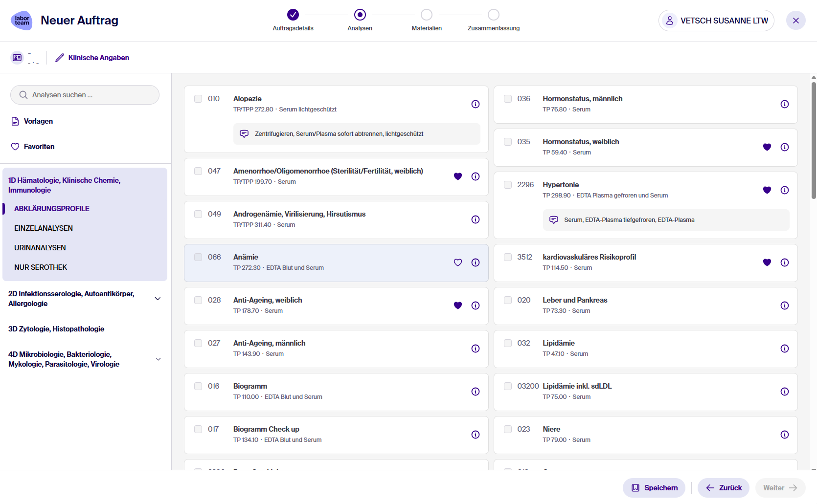817x504 pixels.
Task: View info for Leber und Pankreas
Action: pos(784,306)
